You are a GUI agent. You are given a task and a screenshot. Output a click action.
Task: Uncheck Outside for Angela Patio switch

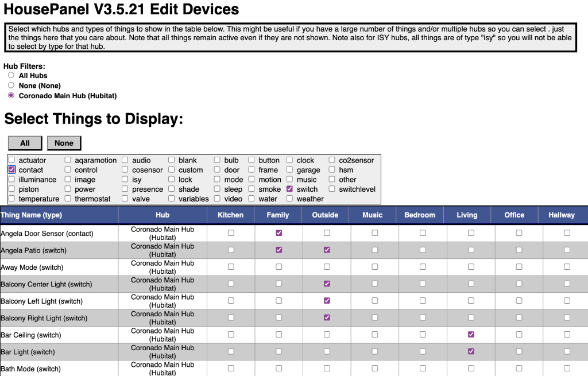[x=327, y=250]
